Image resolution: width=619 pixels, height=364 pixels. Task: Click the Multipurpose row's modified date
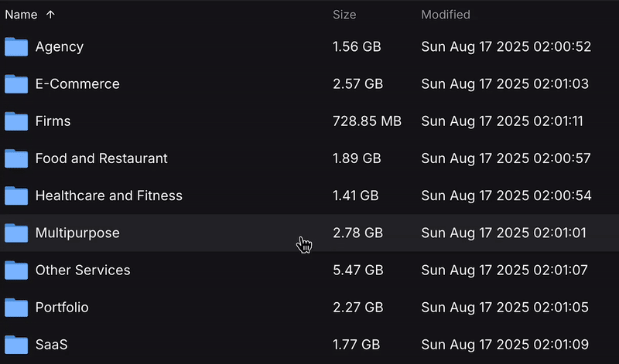pos(504,233)
